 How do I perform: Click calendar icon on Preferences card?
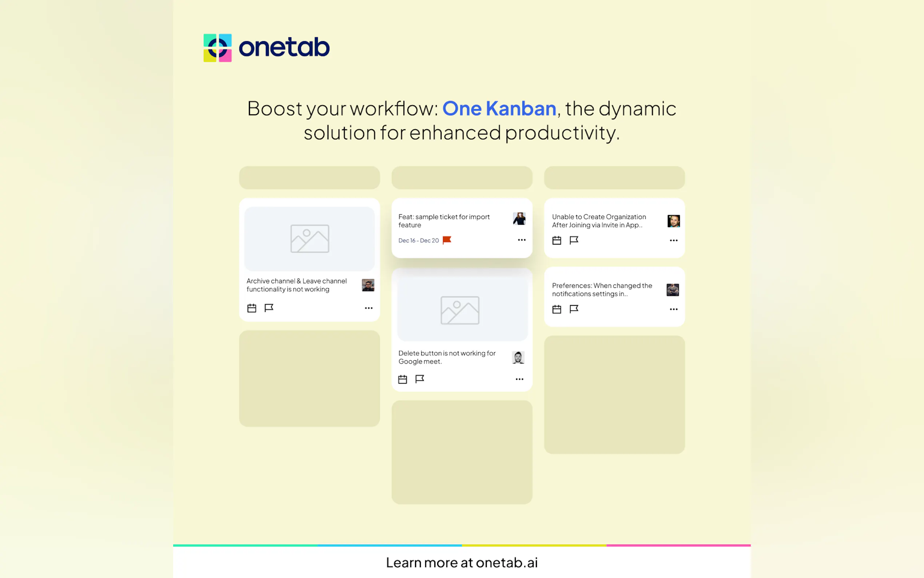(557, 309)
